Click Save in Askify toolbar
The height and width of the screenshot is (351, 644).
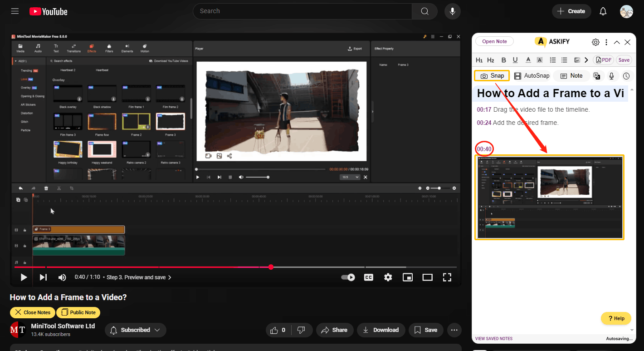point(624,60)
